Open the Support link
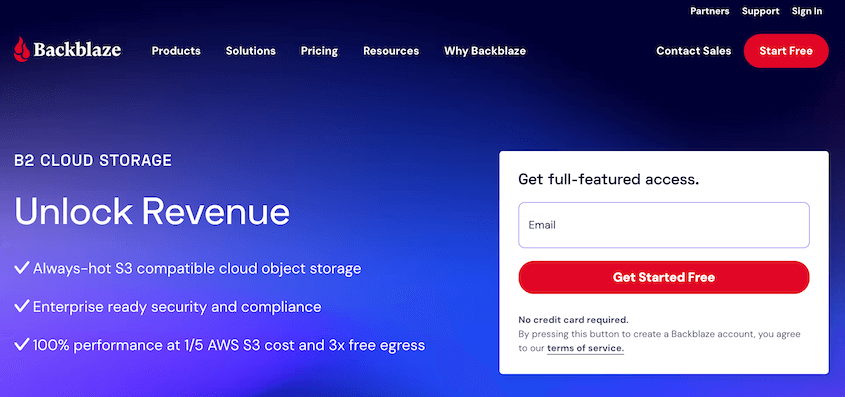Viewport: 845px width, 397px height. pyautogui.click(x=760, y=11)
